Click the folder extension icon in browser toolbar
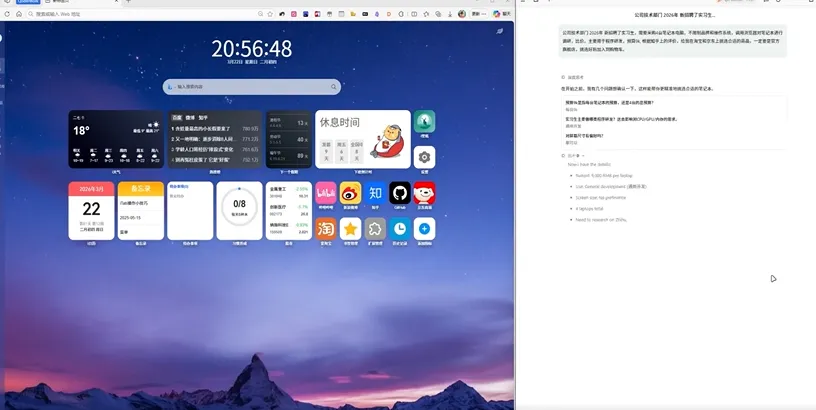 point(353,14)
